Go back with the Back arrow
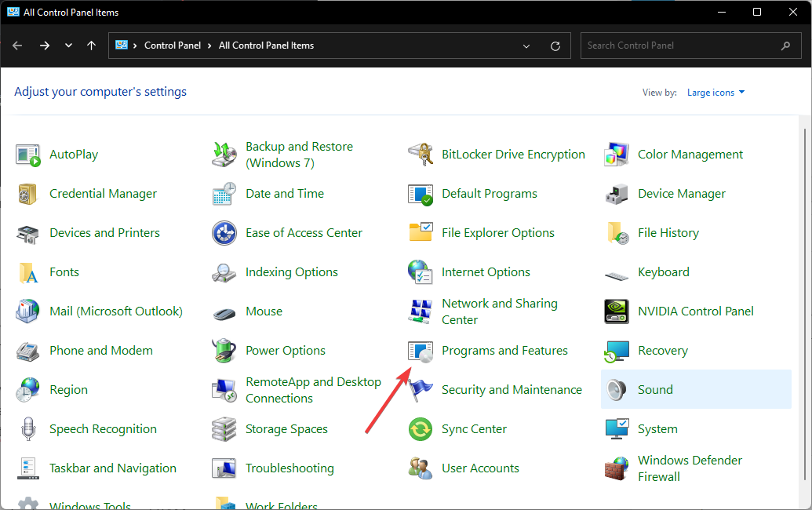Screen dimensions: 812x510 [18, 46]
